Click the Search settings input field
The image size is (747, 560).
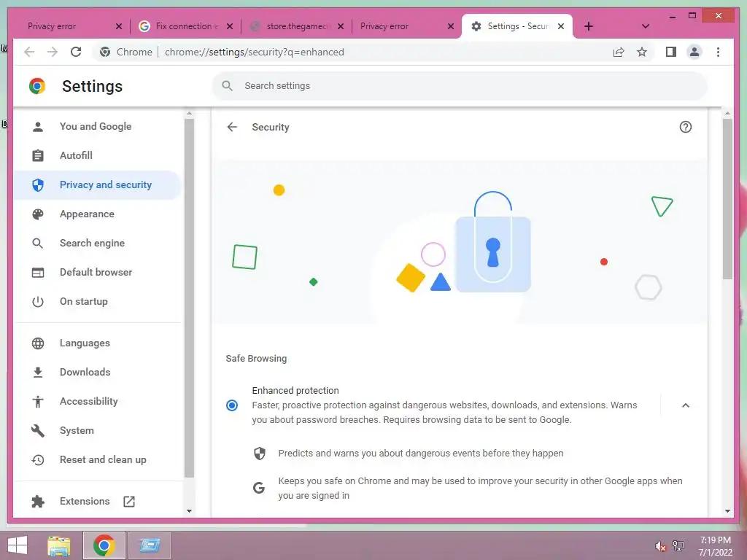[x=460, y=86]
